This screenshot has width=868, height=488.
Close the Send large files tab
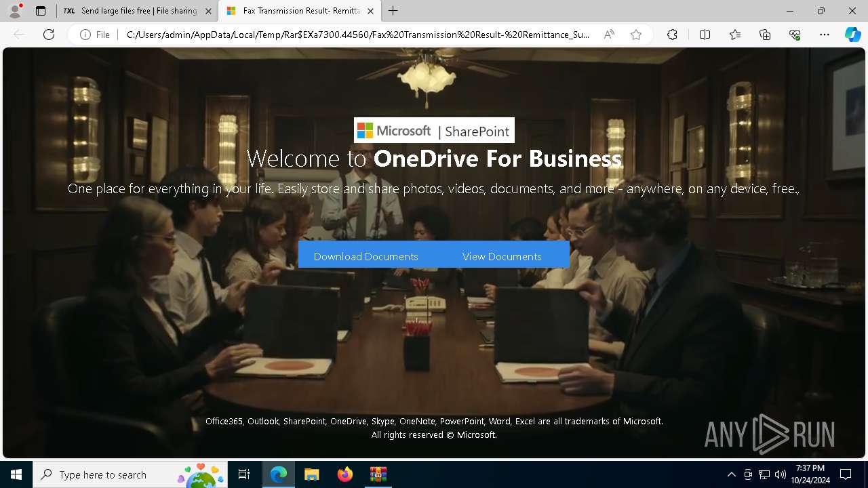pos(208,11)
